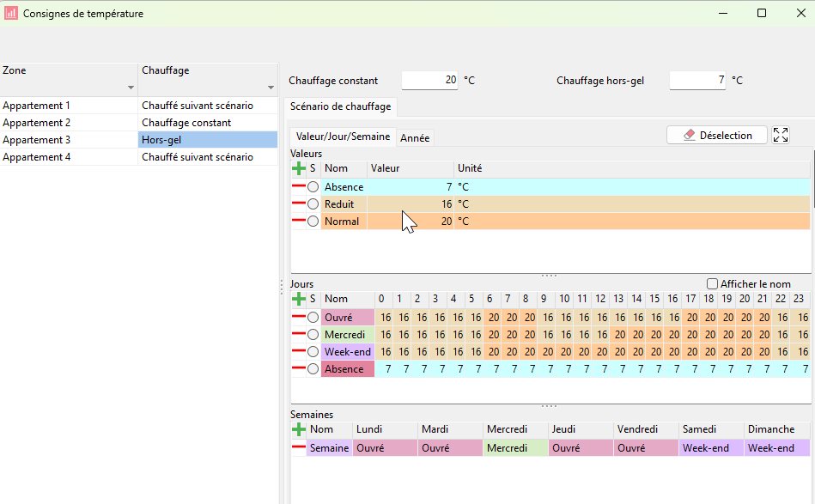Open the Scénario de chauffage tab

click(x=340, y=106)
